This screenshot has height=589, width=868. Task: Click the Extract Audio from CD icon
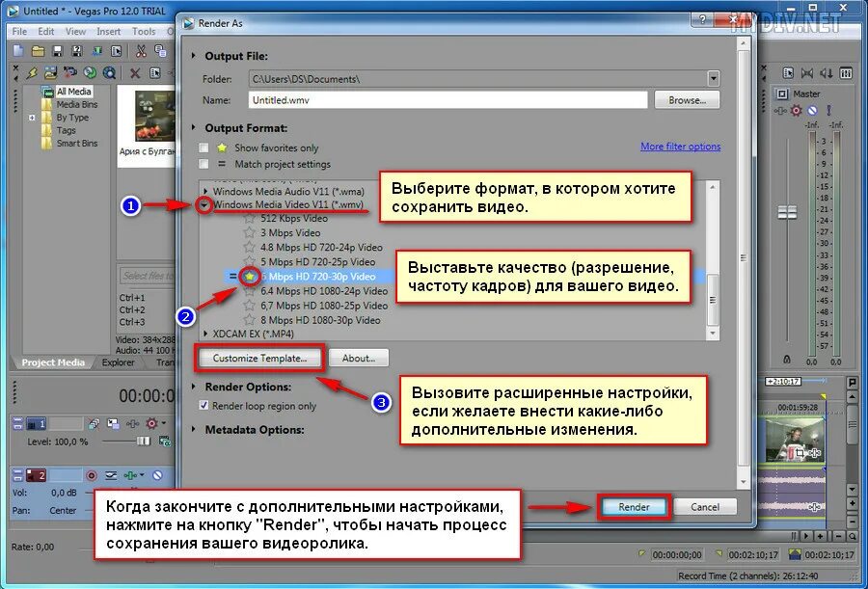click(89, 72)
